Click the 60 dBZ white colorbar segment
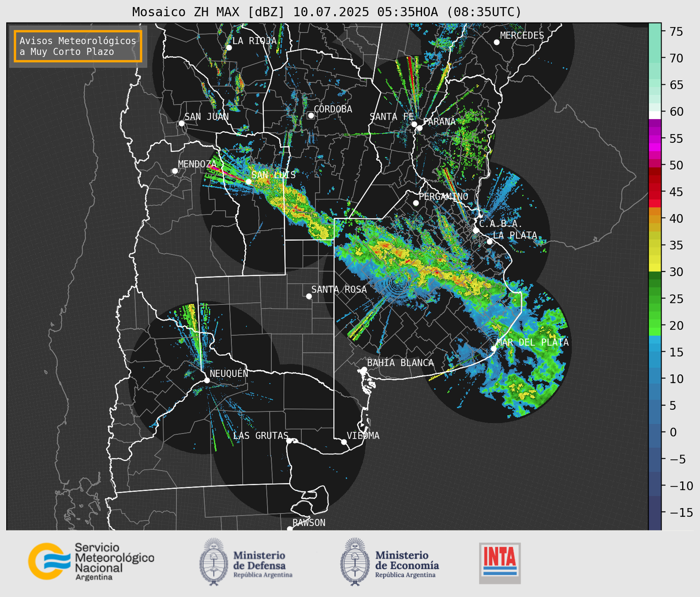Viewport: 700px width, 597px height. click(655, 115)
